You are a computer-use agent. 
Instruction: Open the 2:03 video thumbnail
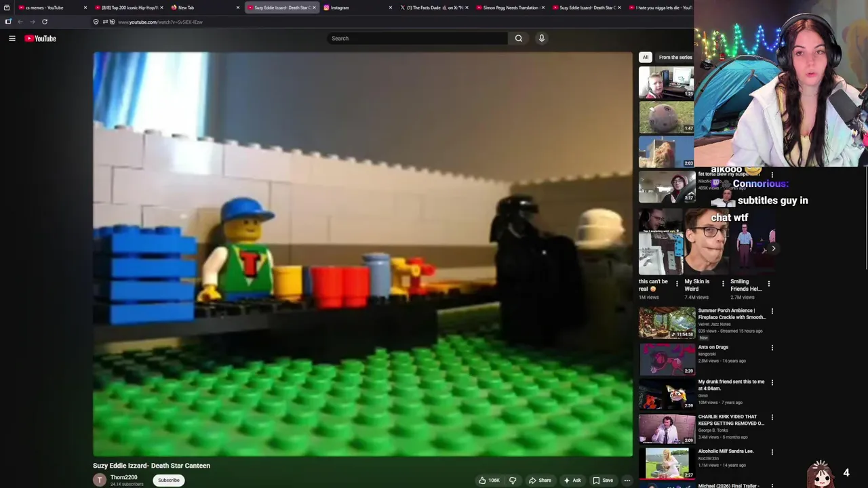pos(667,152)
